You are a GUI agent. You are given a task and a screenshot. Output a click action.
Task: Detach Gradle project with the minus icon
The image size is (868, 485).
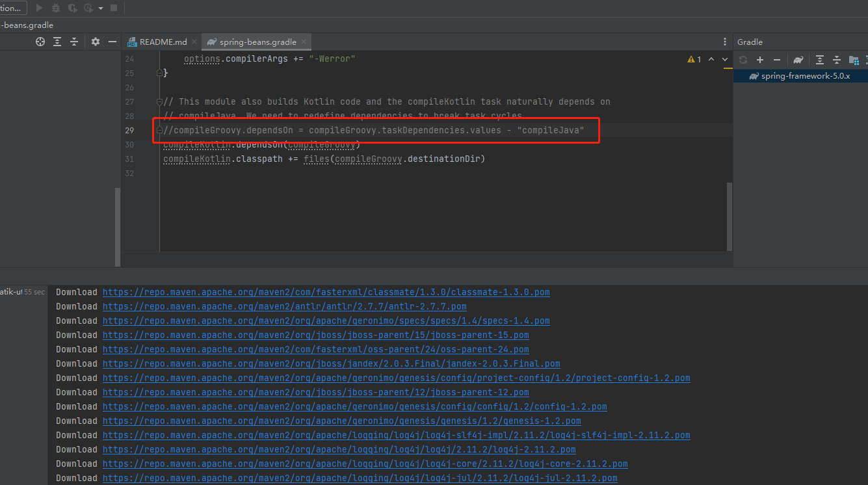776,60
